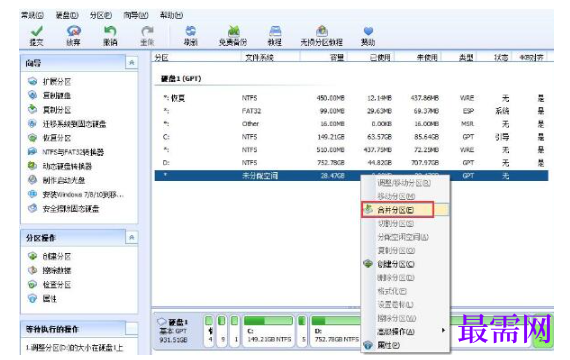570x360 pixels.
Task: Open the 分区(P) menu
Action: click(x=101, y=15)
